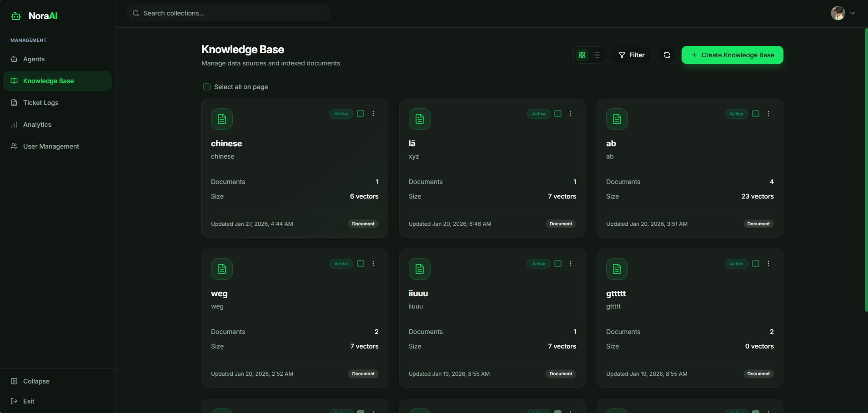Click the gttttt collection document icon
The height and width of the screenshot is (413, 868).
click(617, 269)
